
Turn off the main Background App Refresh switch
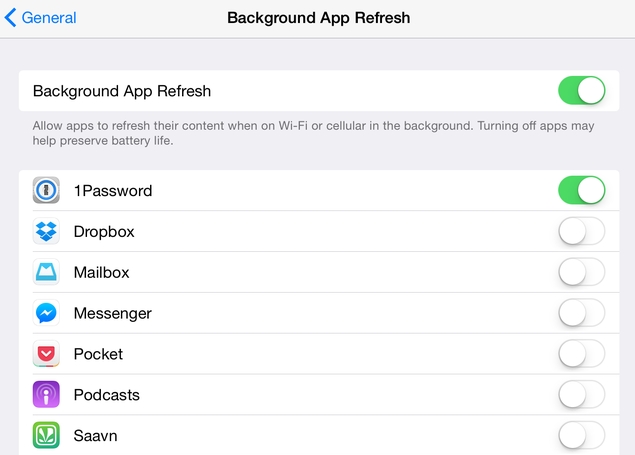[x=582, y=91]
